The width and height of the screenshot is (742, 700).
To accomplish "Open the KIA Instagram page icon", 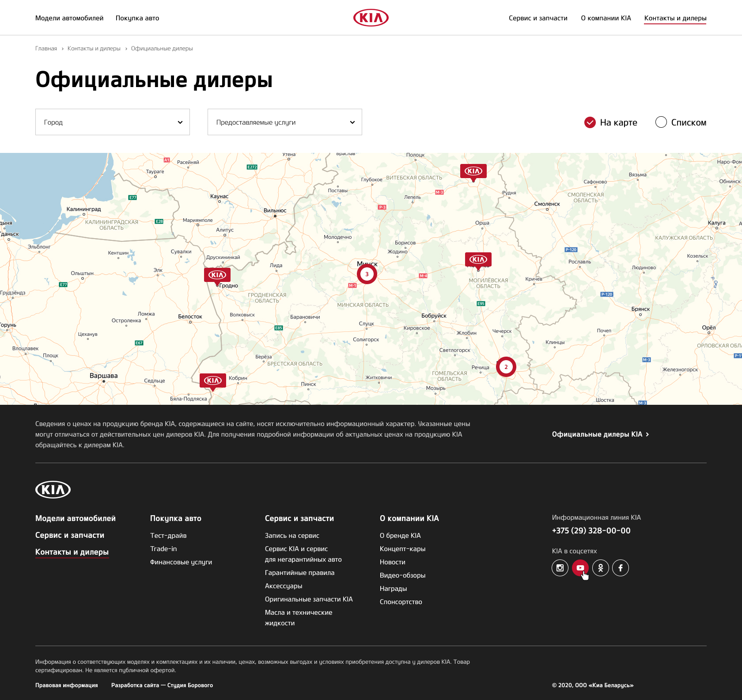I will point(560,568).
